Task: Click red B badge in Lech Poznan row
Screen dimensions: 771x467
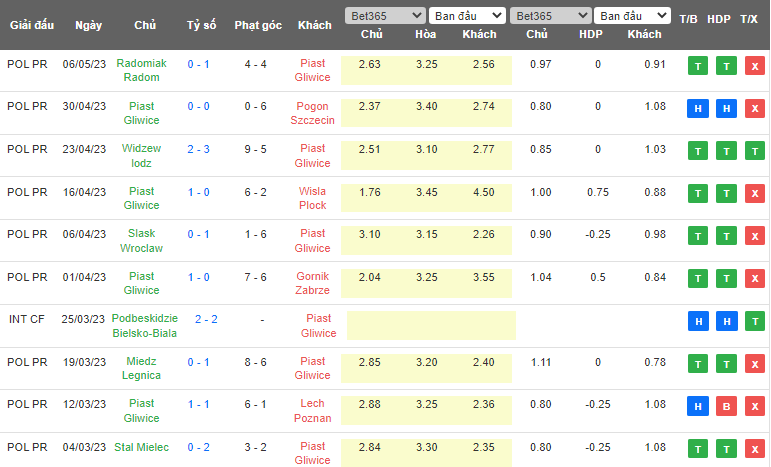Action: point(726,407)
